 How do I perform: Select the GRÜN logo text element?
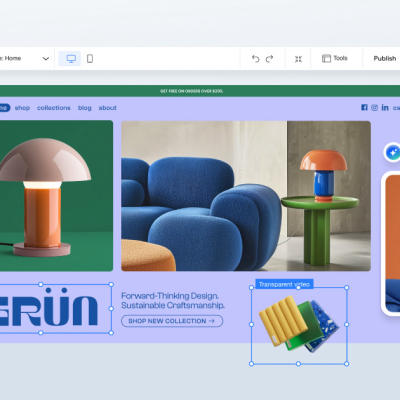[x=55, y=308]
